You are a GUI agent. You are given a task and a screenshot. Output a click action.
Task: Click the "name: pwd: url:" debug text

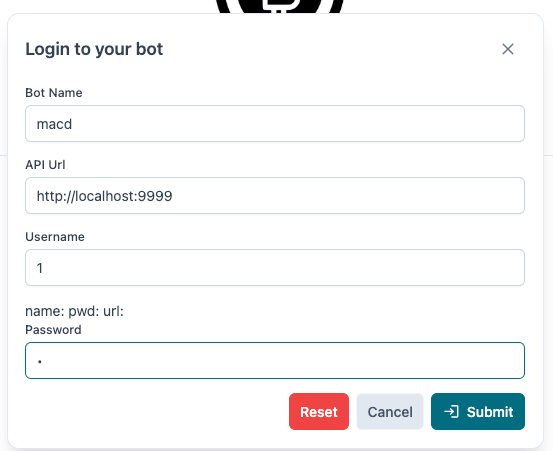tap(74, 311)
